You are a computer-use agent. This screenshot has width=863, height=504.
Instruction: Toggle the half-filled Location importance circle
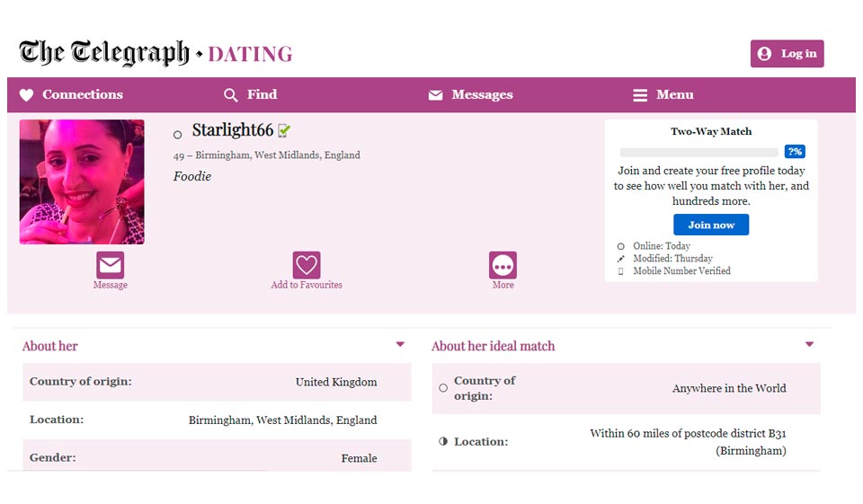click(443, 442)
